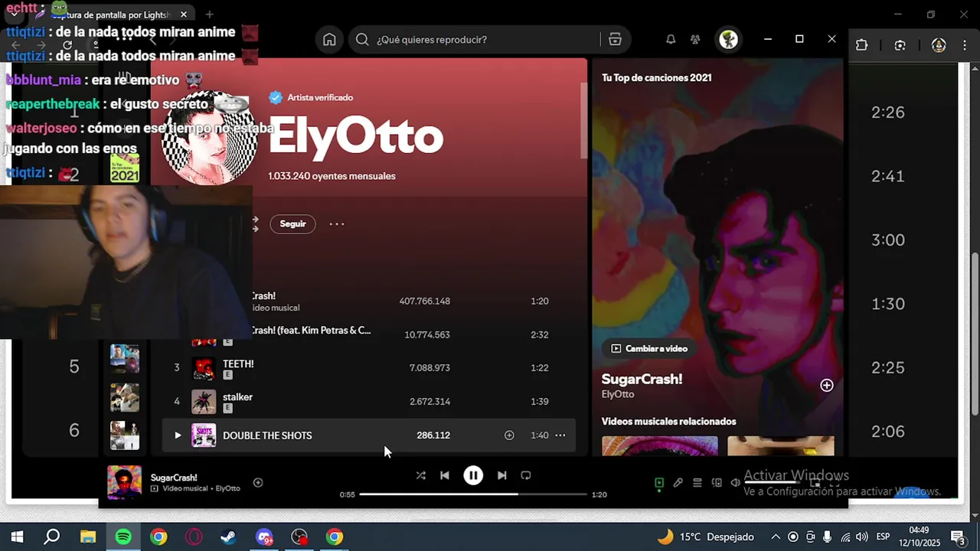Open the Tu Top de canciones 2021 header
The height and width of the screenshot is (551, 980).
(657, 77)
